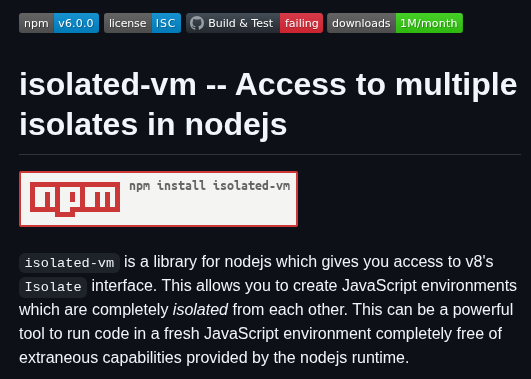This screenshot has height=379, width=531.
Task: Click the inline code snippet 'isolated-vm'
Action: [69, 263]
